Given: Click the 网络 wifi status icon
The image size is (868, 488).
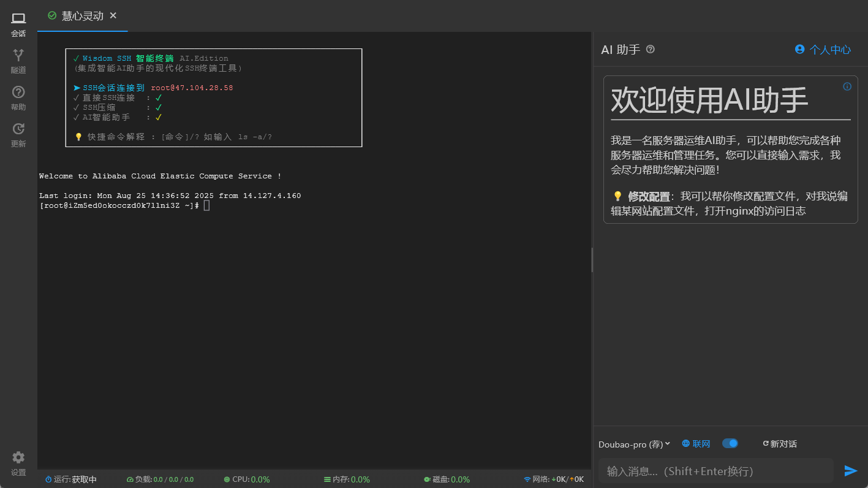Looking at the screenshot, I should 527,479.
